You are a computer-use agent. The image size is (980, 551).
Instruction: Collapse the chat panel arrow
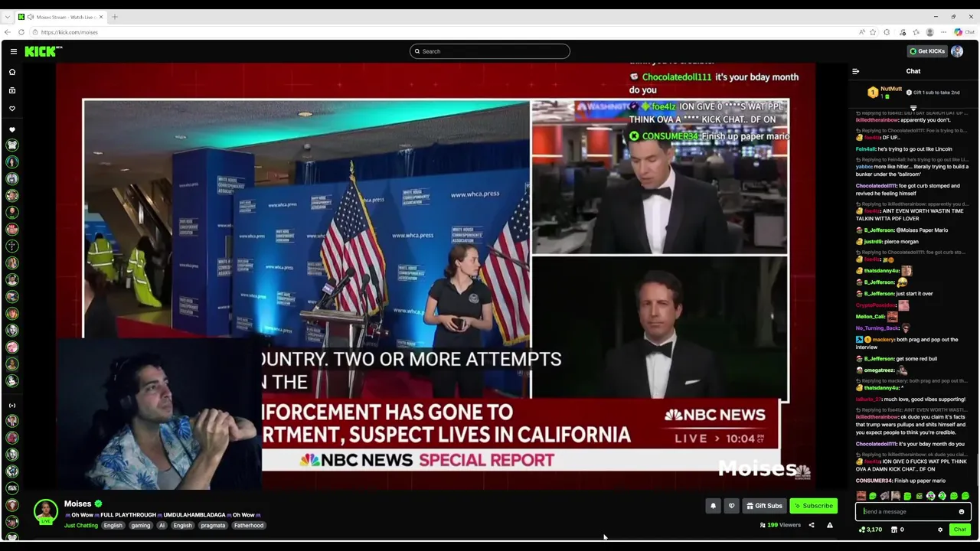pos(856,71)
